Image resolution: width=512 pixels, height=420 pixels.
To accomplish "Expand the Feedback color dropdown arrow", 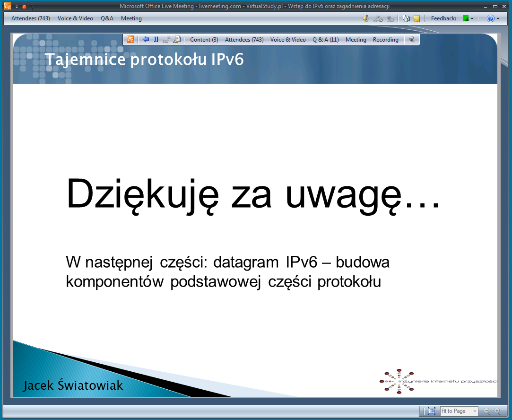I will pos(472,19).
